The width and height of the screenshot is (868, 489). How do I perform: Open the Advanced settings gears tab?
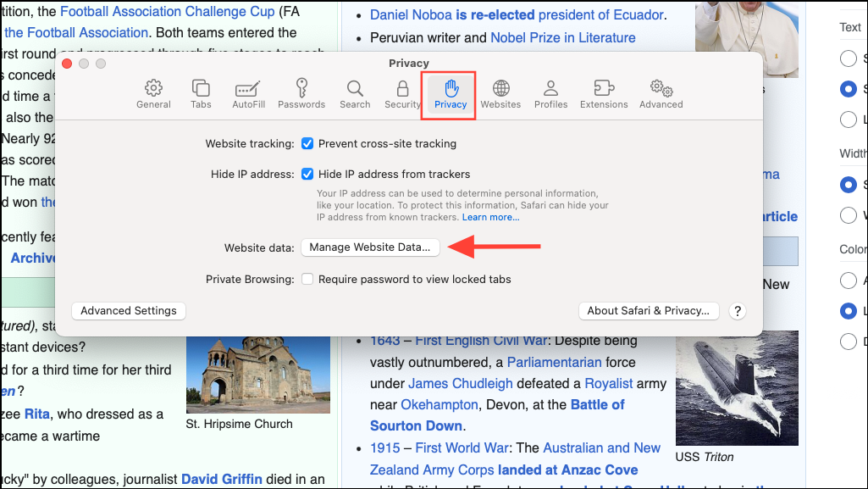point(661,94)
